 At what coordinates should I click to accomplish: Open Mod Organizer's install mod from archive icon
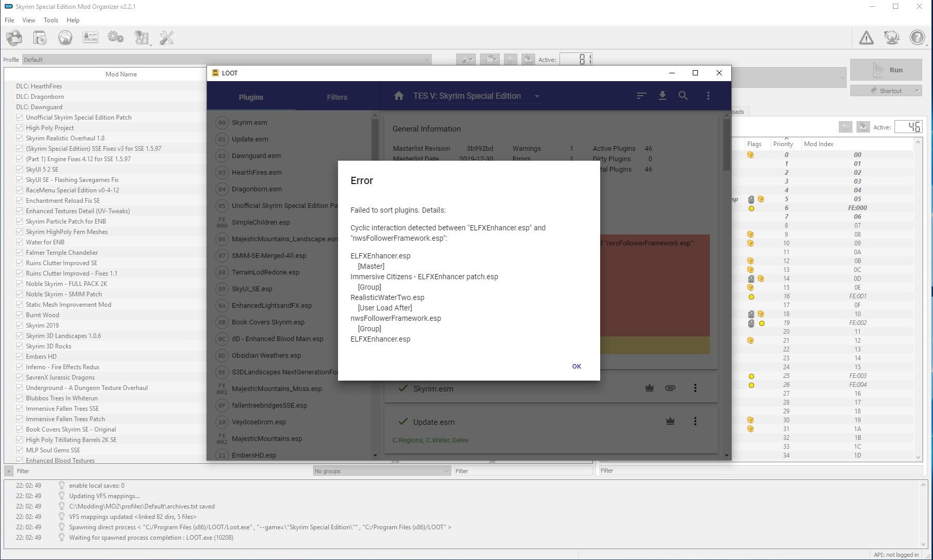point(40,37)
